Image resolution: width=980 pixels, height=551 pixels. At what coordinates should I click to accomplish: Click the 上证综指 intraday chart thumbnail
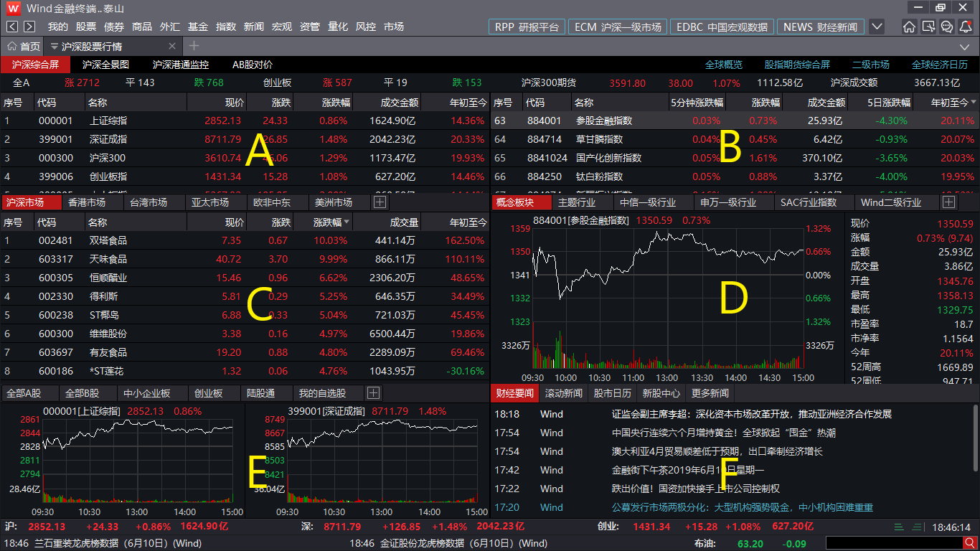pos(122,460)
